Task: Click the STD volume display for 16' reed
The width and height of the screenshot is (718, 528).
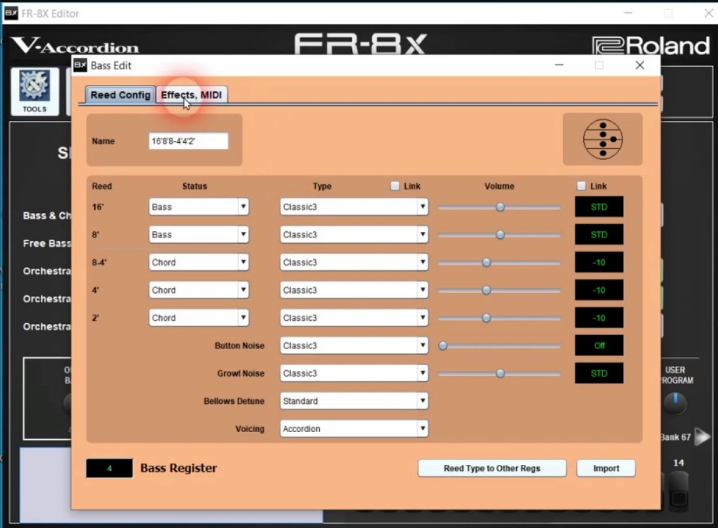Action: [x=598, y=207]
